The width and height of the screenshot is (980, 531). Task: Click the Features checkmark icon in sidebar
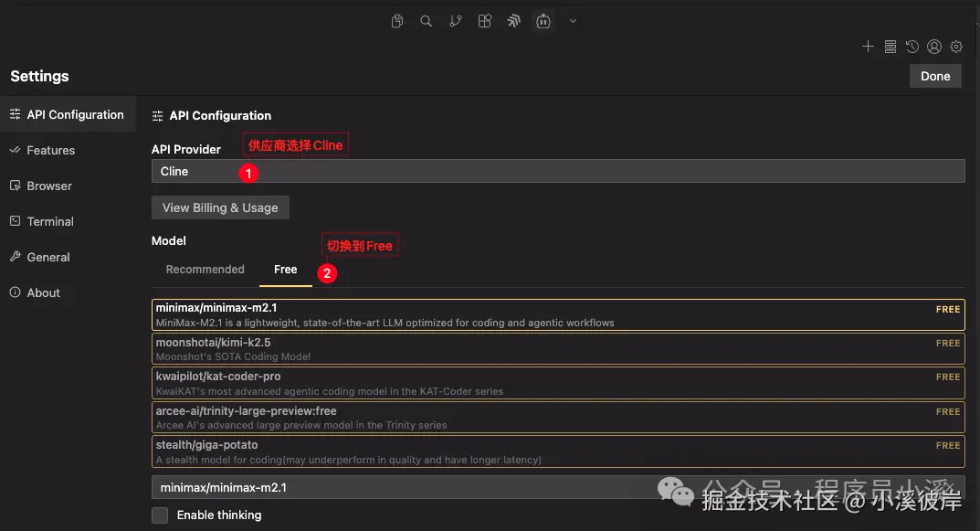[15, 150]
